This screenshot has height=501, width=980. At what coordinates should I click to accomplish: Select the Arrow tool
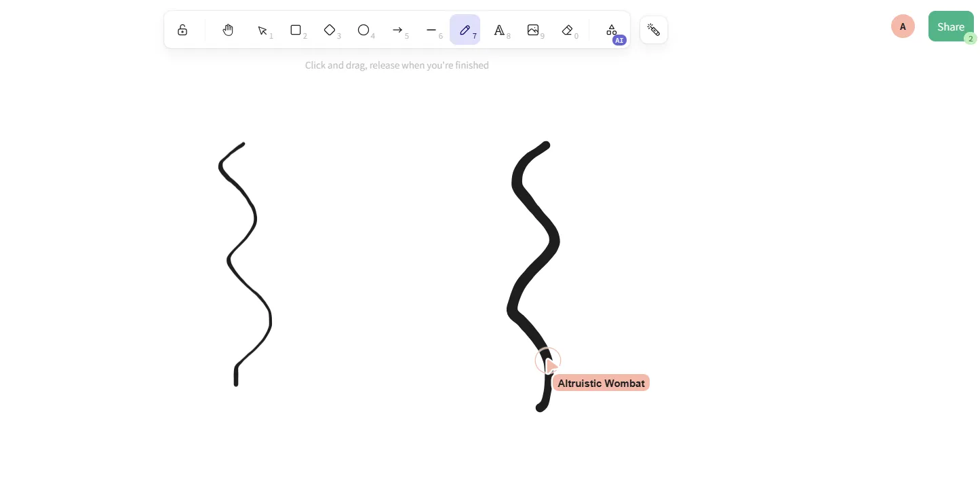point(397,30)
